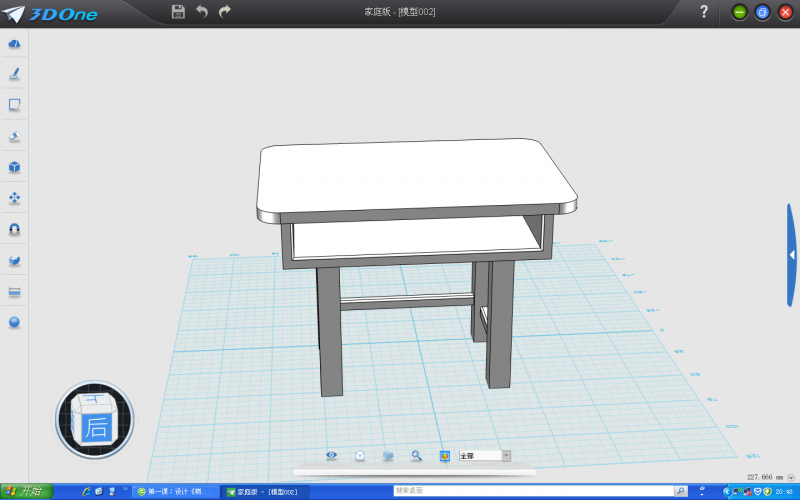Toggle the show/hide eye icon
The image size is (800, 500).
(x=332, y=455)
